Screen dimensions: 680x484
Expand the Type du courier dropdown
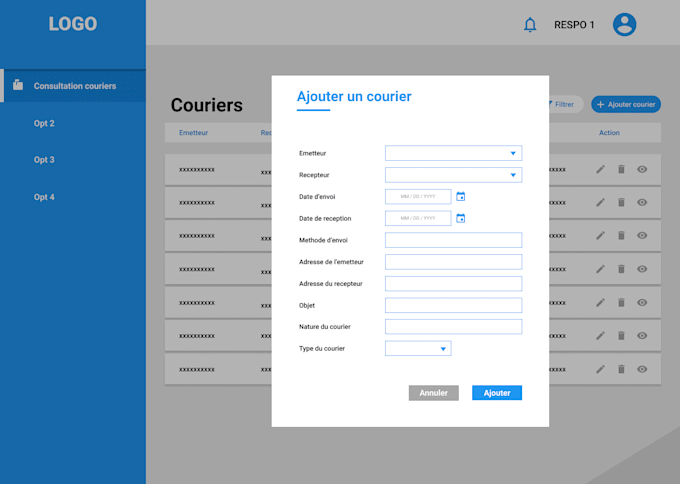coord(418,348)
